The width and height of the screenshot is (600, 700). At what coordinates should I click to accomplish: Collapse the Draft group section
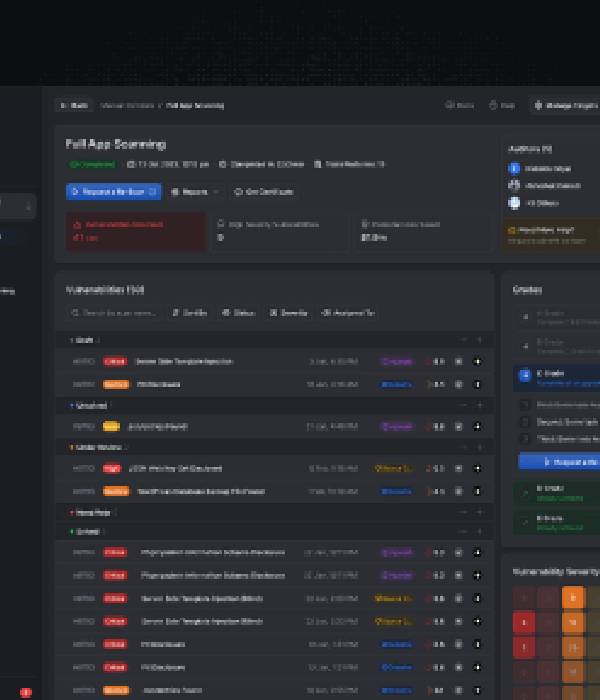coord(462,340)
